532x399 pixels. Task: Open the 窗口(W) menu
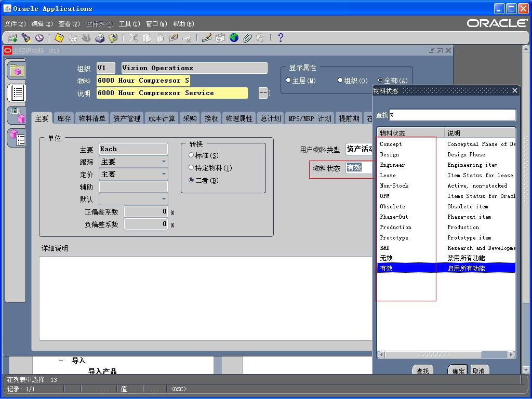pyautogui.click(x=156, y=24)
